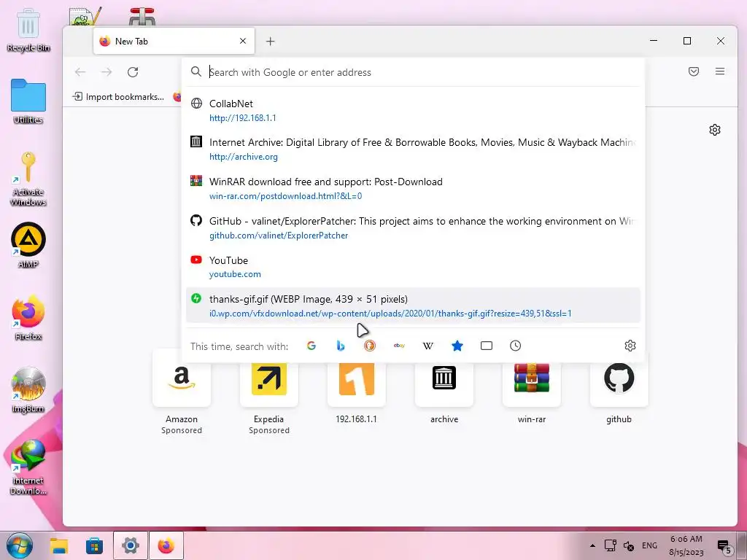Launch Internet Download Manager desktop shortcut

(x=28, y=467)
